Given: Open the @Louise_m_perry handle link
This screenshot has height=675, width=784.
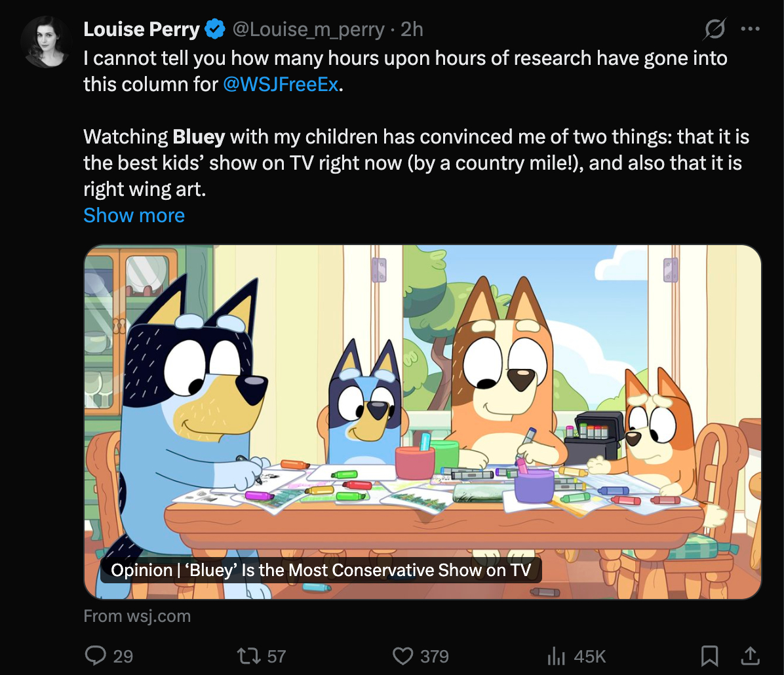Looking at the screenshot, I should tap(308, 29).
